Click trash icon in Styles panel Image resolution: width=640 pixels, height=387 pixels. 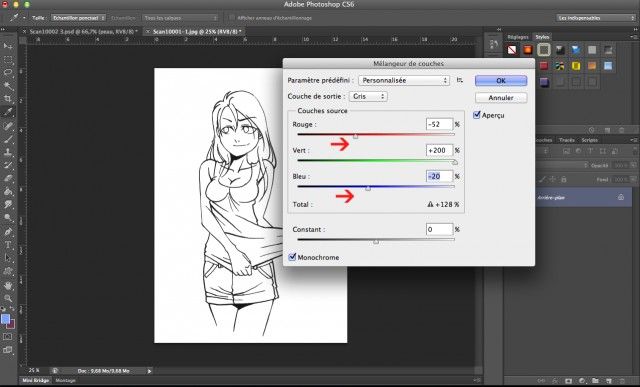[x=622, y=130]
